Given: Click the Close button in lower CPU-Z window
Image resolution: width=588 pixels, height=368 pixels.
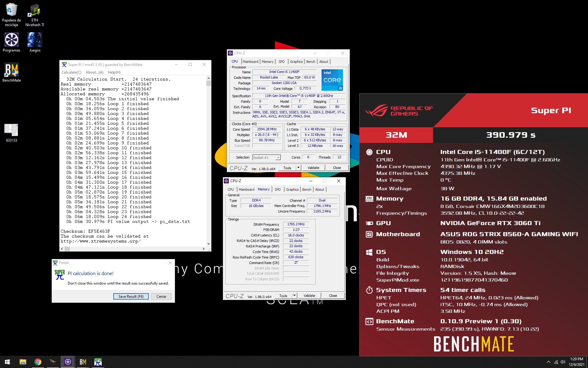Looking at the screenshot, I should coord(333,296).
